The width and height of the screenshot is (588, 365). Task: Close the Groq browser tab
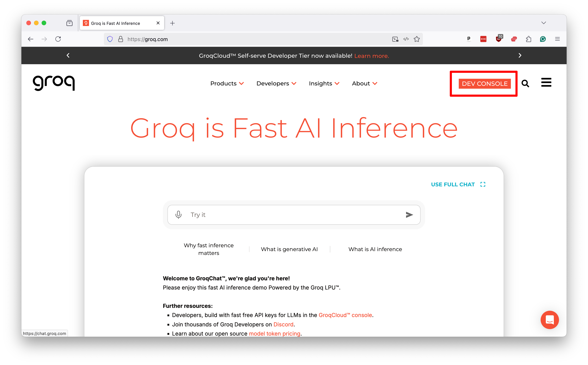click(x=158, y=23)
